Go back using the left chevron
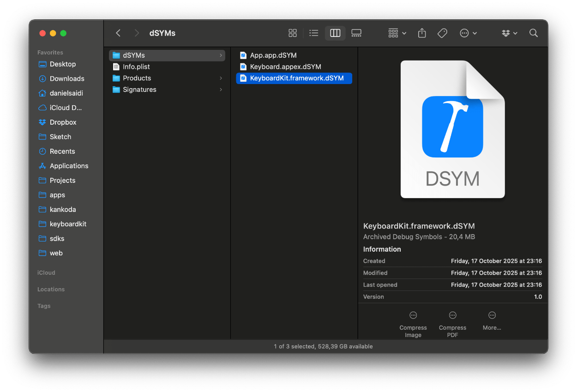The height and width of the screenshot is (392, 577). pos(118,33)
